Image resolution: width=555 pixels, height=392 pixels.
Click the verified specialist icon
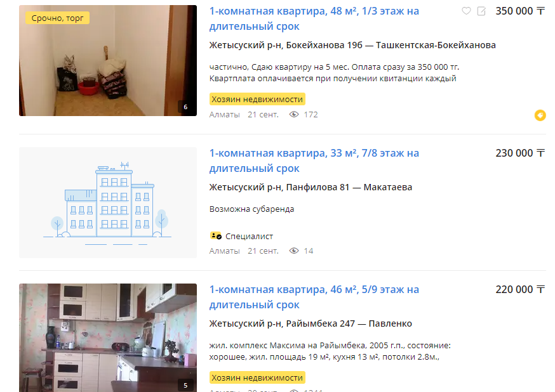click(x=215, y=236)
